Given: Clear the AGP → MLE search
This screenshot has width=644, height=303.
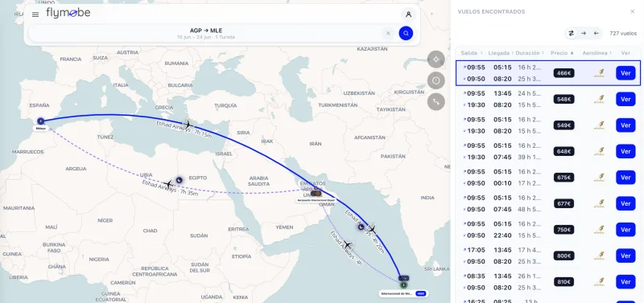Looking at the screenshot, I should click(x=388, y=33).
